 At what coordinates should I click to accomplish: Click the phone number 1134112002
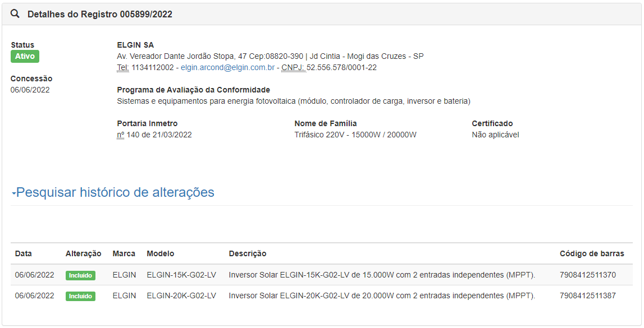point(153,68)
